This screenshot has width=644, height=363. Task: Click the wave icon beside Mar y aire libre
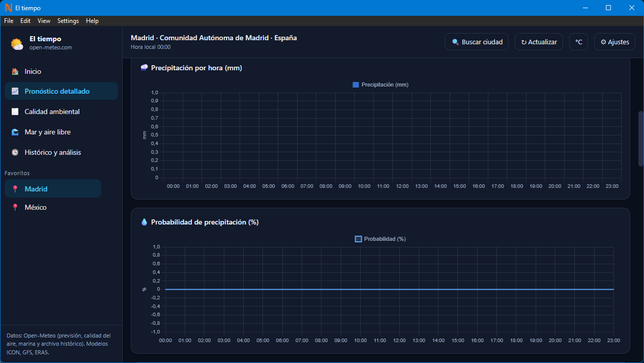tap(15, 132)
